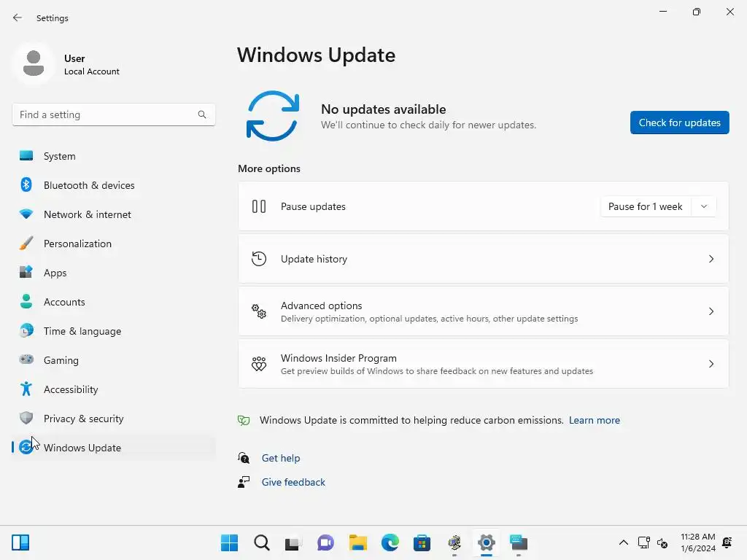Image resolution: width=747 pixels, height=560 pixels.
Task: Launch Chat from the taskbar
Action: click(x=325, y=542)
